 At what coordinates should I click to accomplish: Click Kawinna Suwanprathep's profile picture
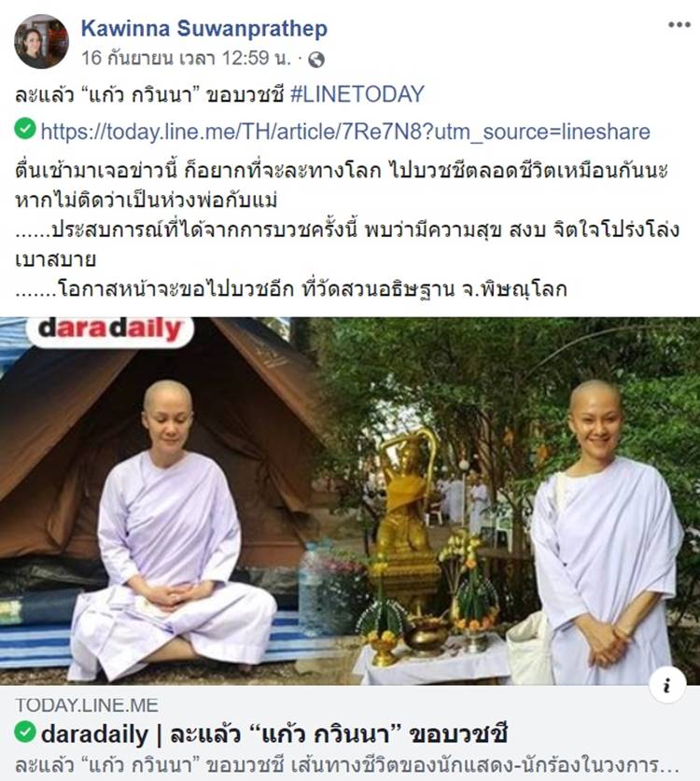coord(41,41)
